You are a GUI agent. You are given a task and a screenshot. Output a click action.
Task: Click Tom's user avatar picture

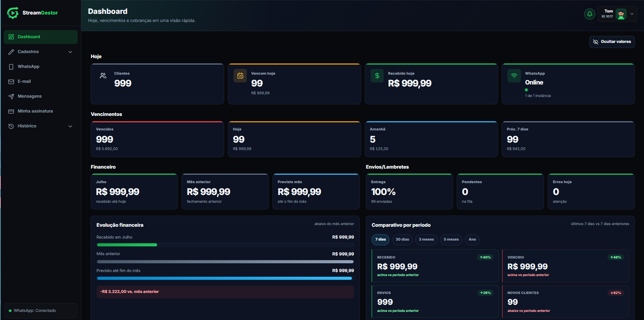(x=621, y=14)
